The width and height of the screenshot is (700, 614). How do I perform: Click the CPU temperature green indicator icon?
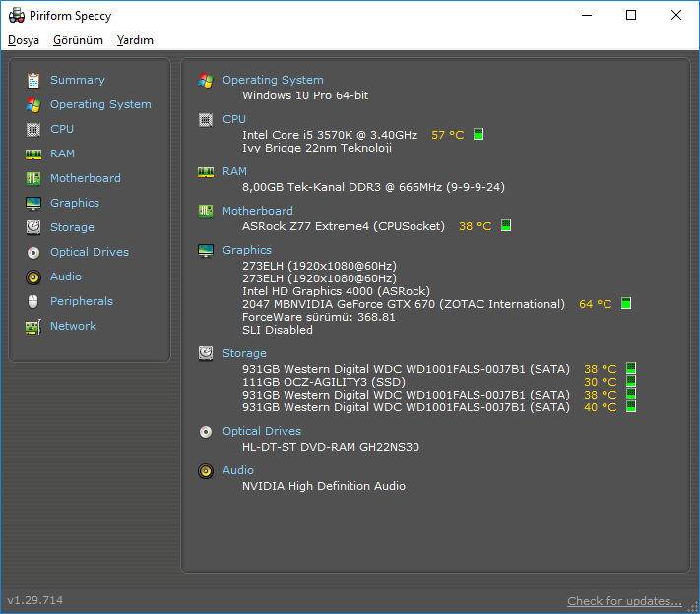click(478, 134)
